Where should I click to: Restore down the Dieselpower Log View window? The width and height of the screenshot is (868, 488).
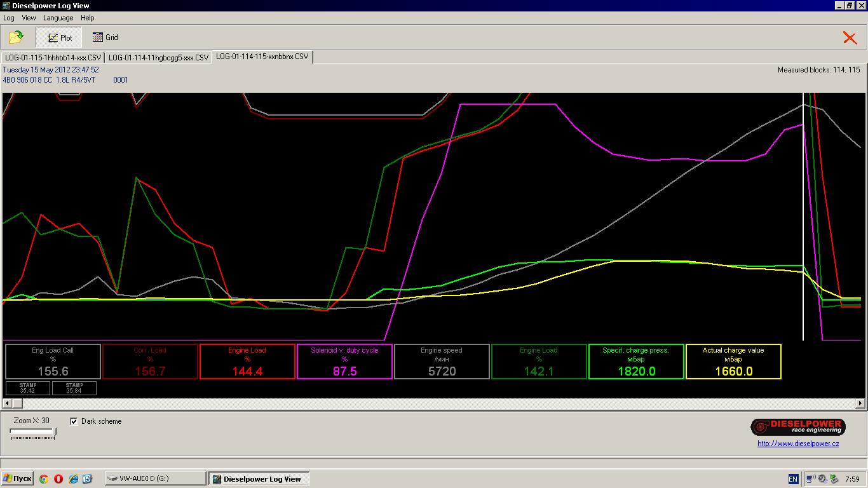pyautogui.click(x=850, y=6)
